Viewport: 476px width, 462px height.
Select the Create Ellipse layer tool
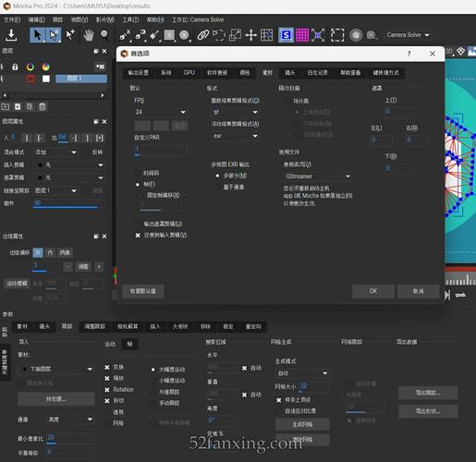click(x=185, y=35)
